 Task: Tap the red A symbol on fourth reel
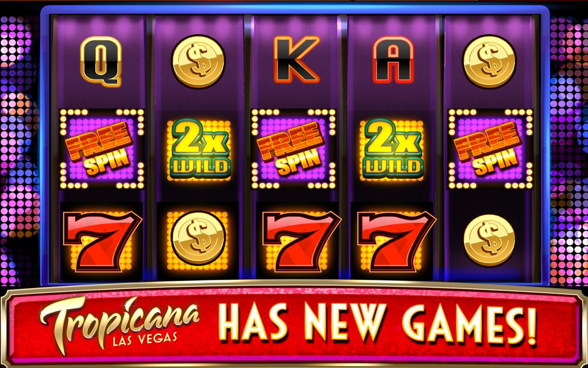click(x=393, y=59)
